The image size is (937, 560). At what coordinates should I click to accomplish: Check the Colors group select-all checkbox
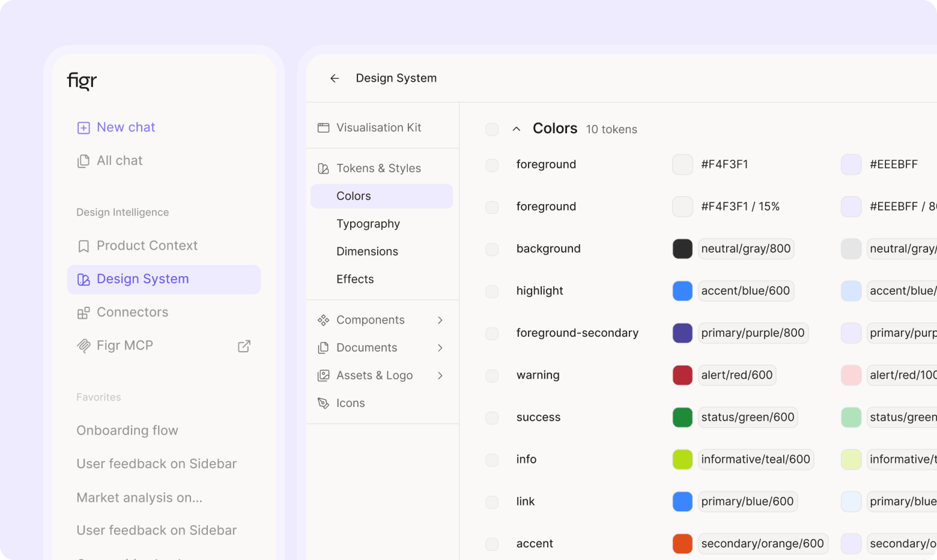(492, 129)
